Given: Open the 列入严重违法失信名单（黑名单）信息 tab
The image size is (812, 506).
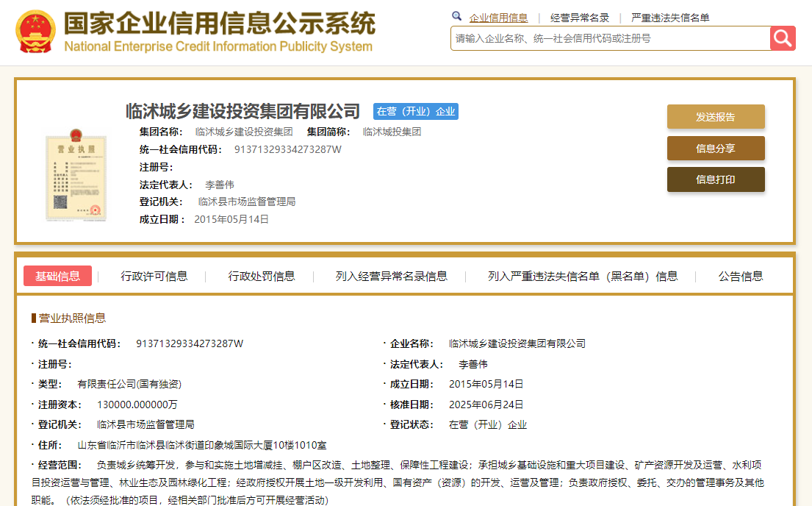Looking at the screenshot, I should pyautogui.click(x=583, y=276).
